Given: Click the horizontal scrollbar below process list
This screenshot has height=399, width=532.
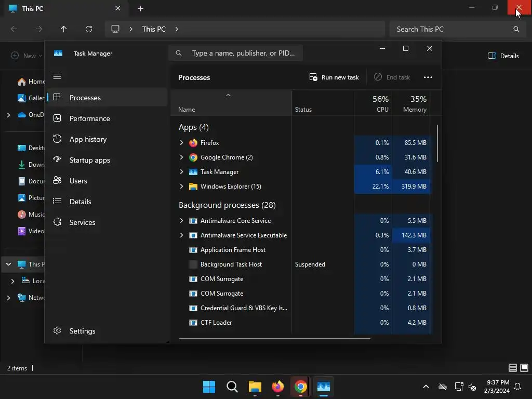Looking at the screenshot, I should point(274,338).
